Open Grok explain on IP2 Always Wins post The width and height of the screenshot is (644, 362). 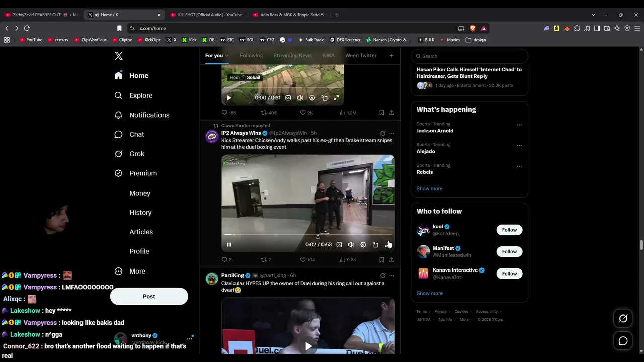click(x=383, y=133)
